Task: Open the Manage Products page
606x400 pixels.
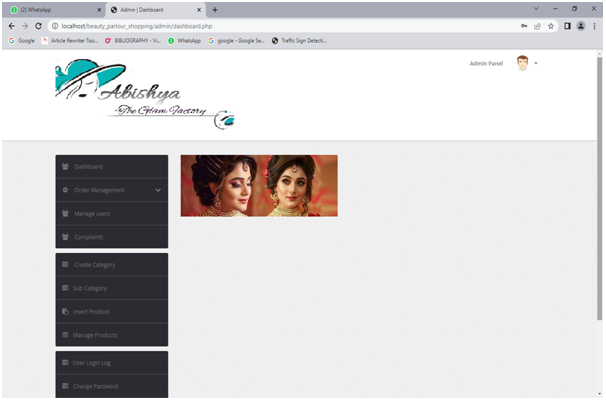Action: (112, 335)
